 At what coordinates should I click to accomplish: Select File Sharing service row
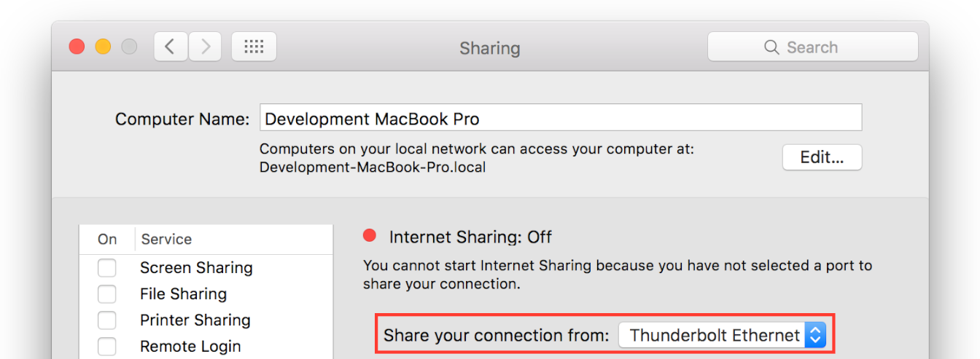point(183,294)
